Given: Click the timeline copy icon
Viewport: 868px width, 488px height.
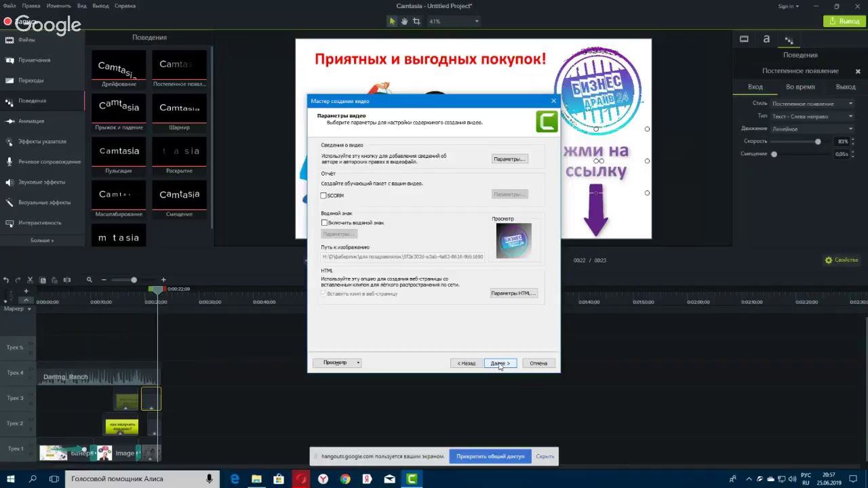Looking at the screenshot, I should point(43,280).
